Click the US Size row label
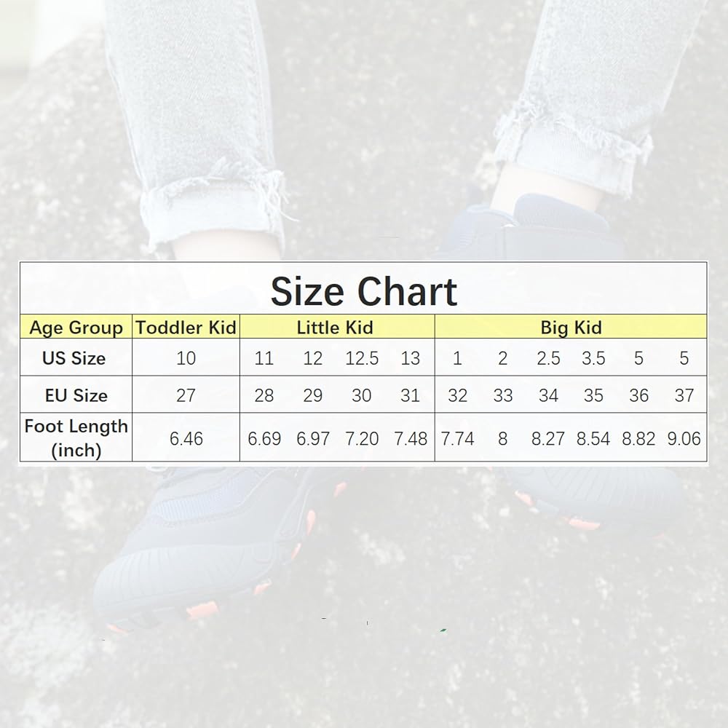Screen dimensions: 728x728 point(74,358)
